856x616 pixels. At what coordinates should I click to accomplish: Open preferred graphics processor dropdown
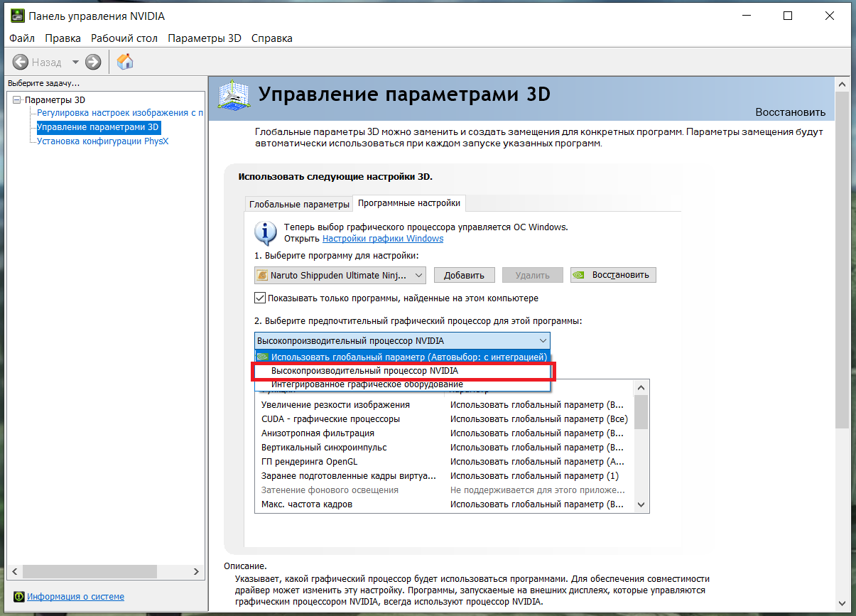tap(402, 341)
